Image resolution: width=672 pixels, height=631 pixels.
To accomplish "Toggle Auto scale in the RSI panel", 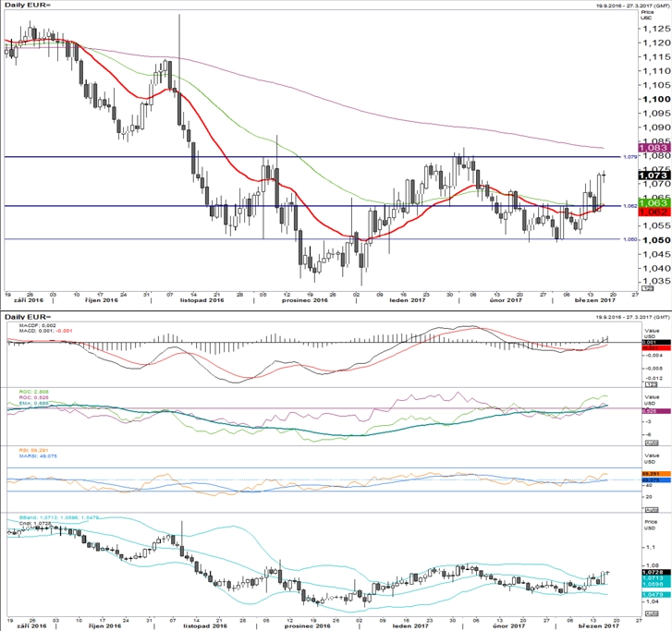I will pyautogui.click(x=652, y=510).
